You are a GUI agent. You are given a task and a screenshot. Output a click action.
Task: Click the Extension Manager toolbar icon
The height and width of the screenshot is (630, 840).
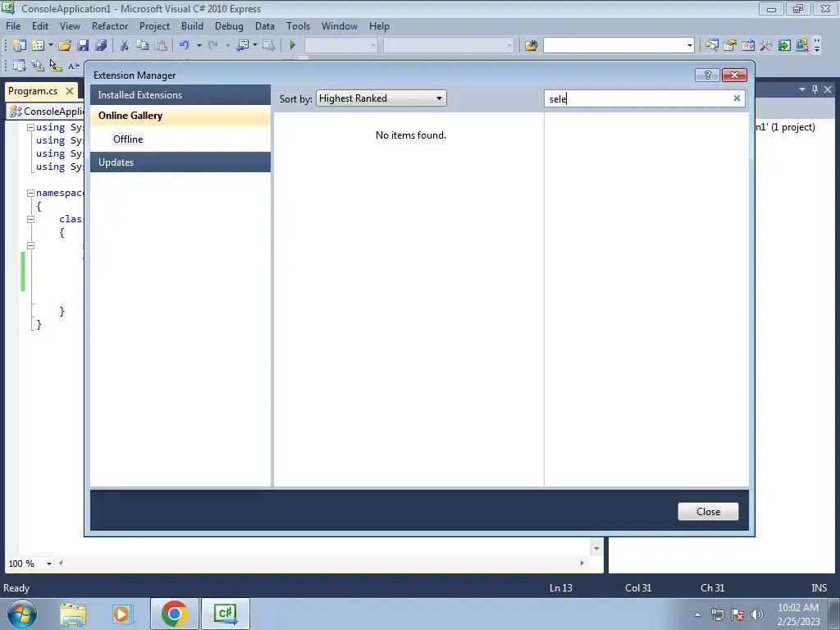point(802,46)
